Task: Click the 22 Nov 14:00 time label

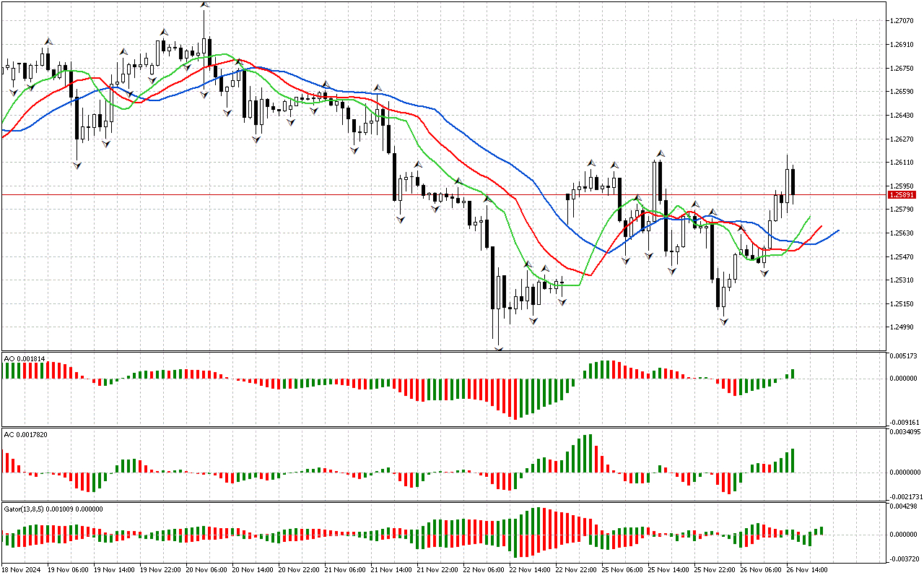Action: tap(531, 570)
